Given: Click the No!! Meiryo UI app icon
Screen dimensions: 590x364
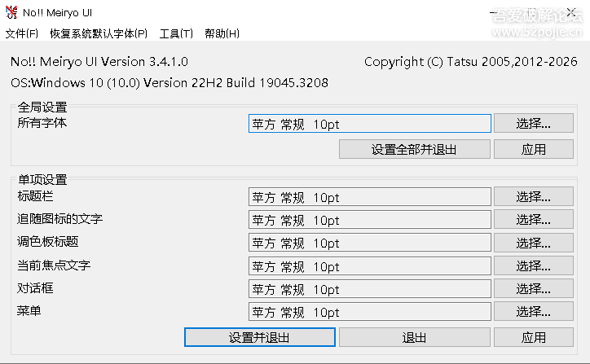Looking at the screenshot, I should (x=11, y=12).
